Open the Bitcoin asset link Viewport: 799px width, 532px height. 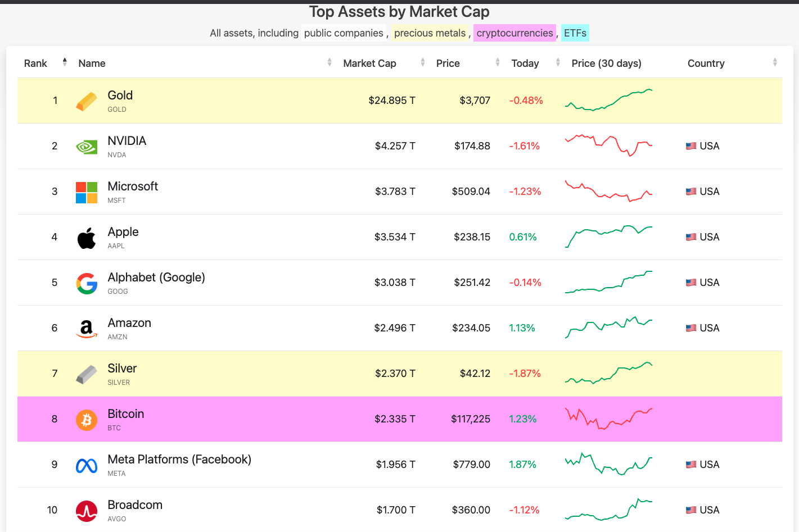pos(126,414)
